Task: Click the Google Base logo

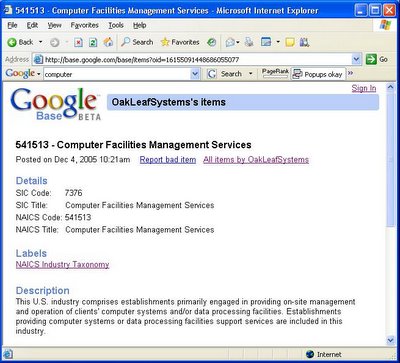Action: pyautogui.click(x=55, y=104)
